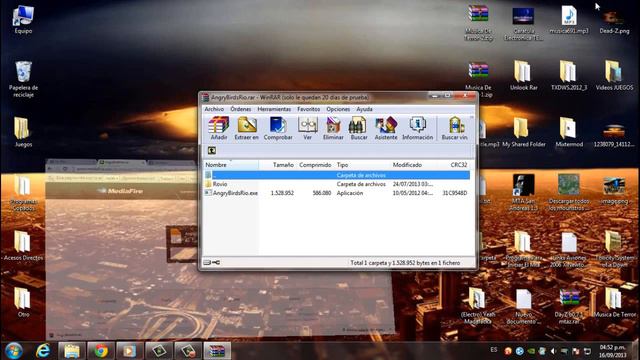This screenshot has height=360, width=640.
Task: Open the Archivo menu
Action: tap(214, 109)
